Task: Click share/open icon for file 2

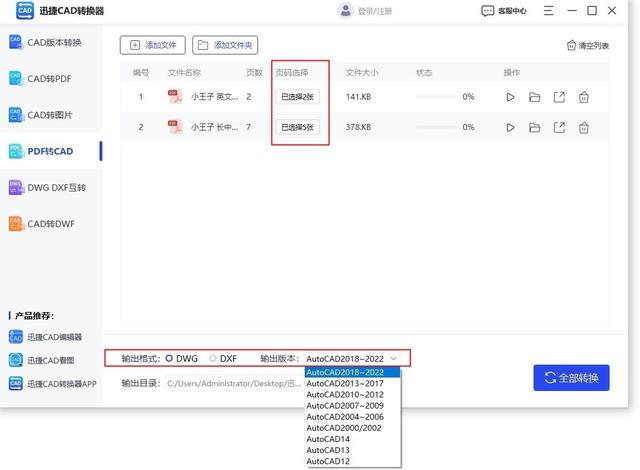Action: tap(559, 128)
